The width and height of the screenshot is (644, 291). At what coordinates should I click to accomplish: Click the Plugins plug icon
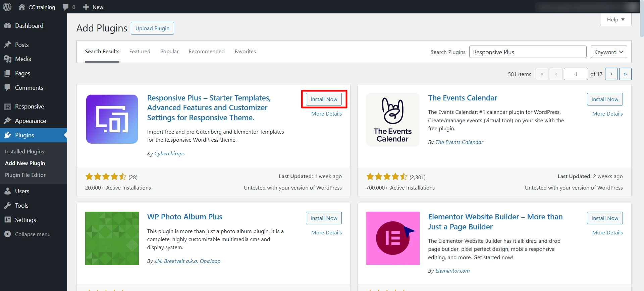click(7, 135)
